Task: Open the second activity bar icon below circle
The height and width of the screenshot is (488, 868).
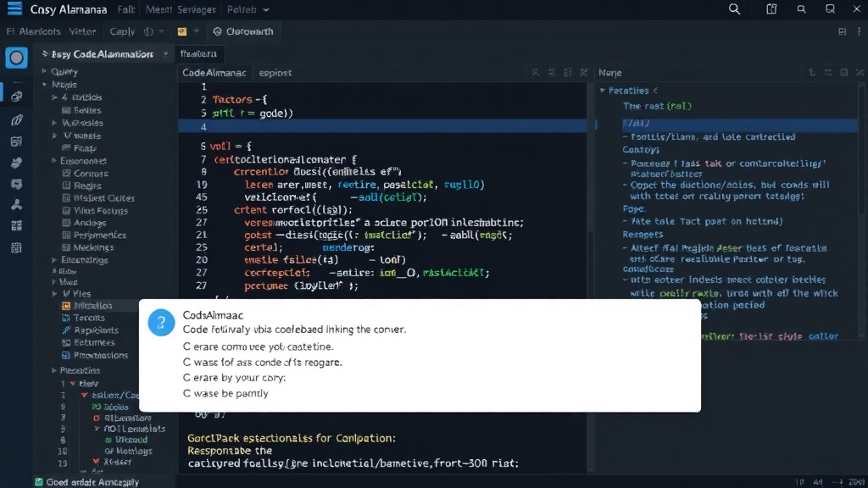Action: pos(17,97)
